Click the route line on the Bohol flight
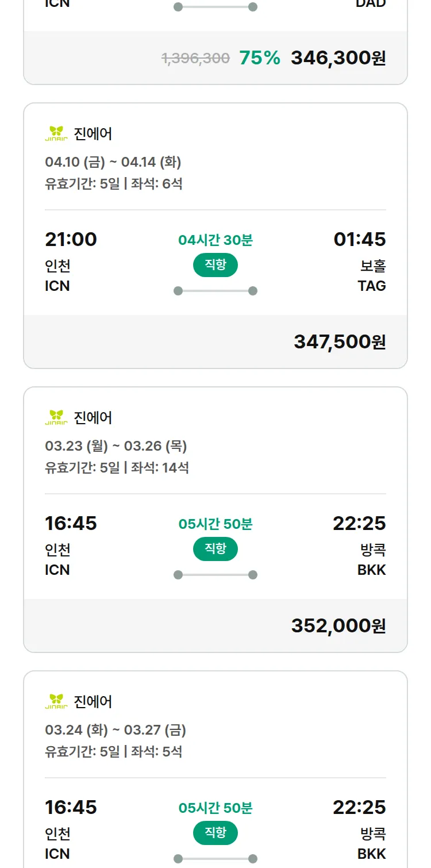The height and width of the screenshot is (868, 431). click(215, 291)
